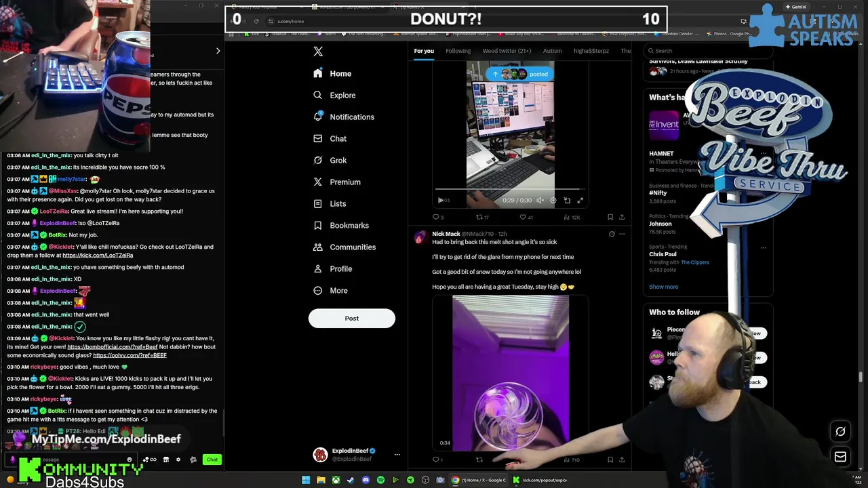
Task: Open Bookmarks in X sidebar
Action: [340, 225]
